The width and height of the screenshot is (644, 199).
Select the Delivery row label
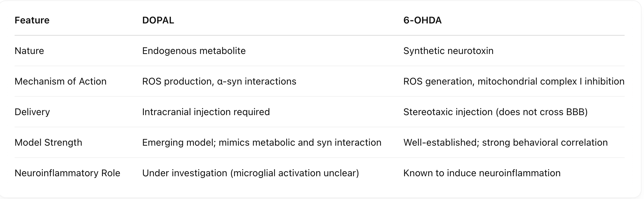click(32, 112)
